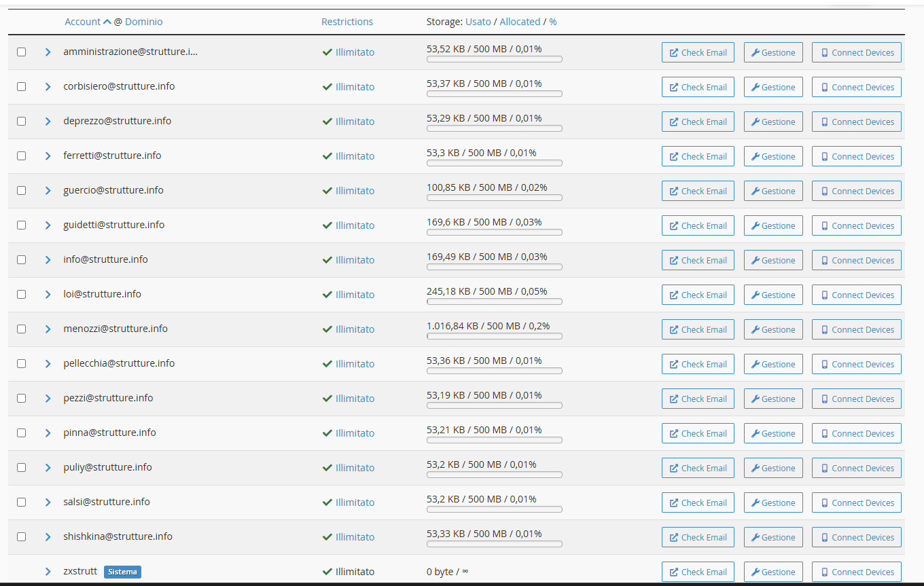Click Allocated storage sort link
924x586 pixels.
(520, 22)
